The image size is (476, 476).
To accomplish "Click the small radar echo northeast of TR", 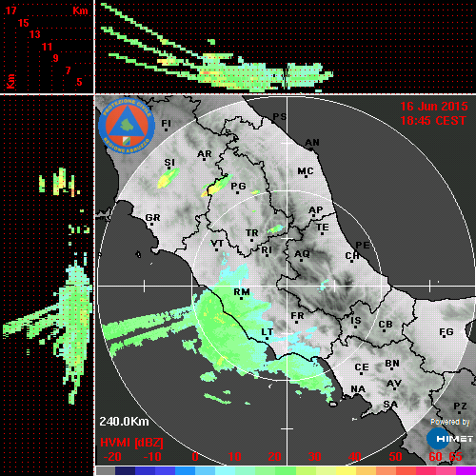I will point(275,228).
